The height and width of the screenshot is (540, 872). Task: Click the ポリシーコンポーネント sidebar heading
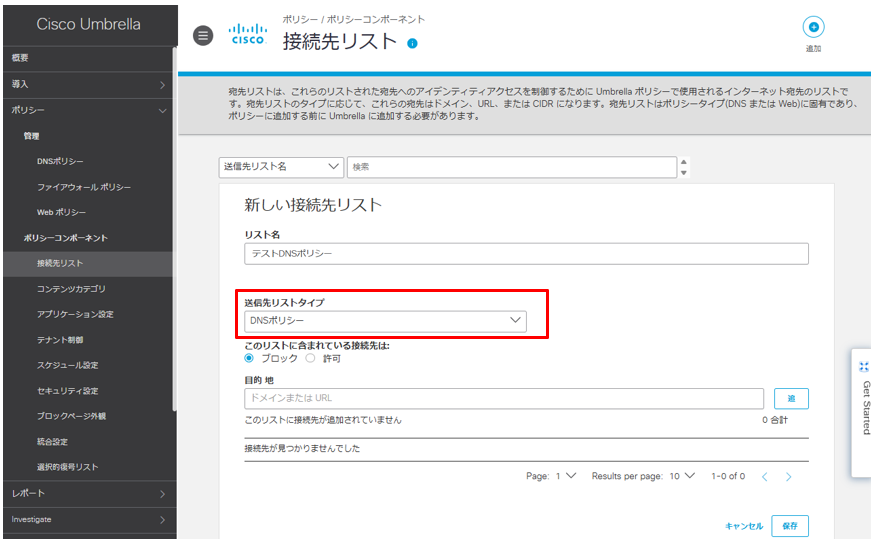tap(66, 238)
